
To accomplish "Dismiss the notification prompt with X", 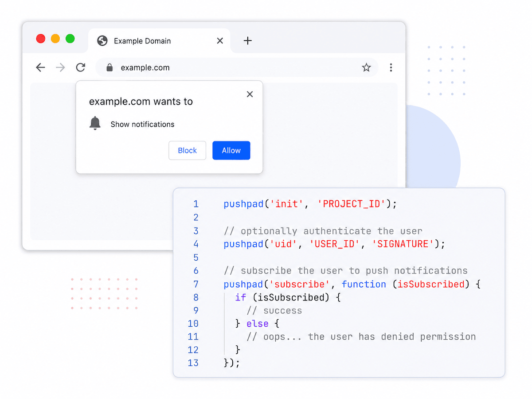I will tap(250, 94).
